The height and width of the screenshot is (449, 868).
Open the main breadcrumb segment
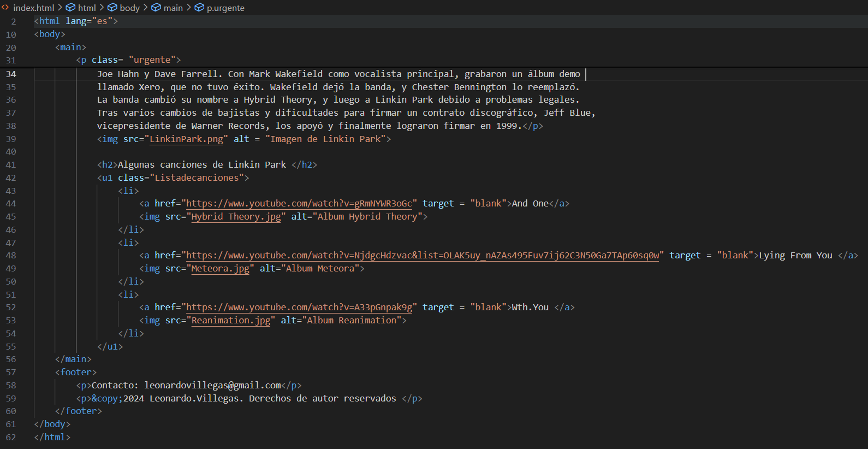(x=173, y=8)
